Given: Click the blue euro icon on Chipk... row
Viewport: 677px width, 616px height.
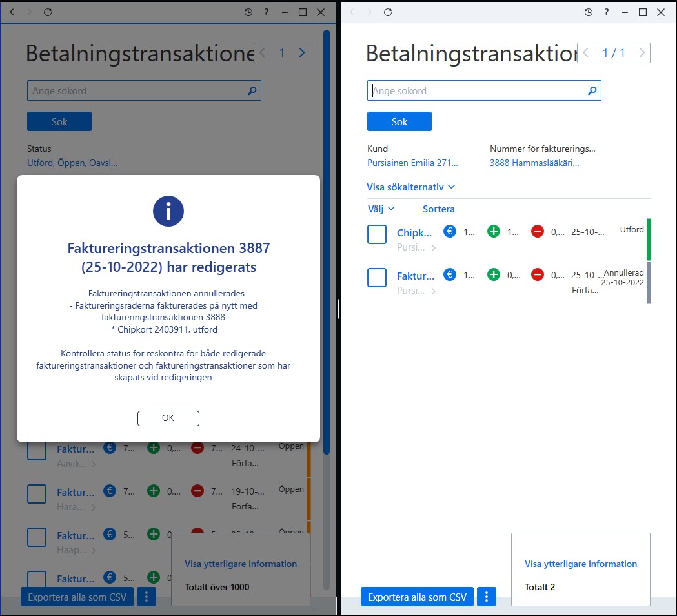Looking at the screenshot, I should [449, 232].
